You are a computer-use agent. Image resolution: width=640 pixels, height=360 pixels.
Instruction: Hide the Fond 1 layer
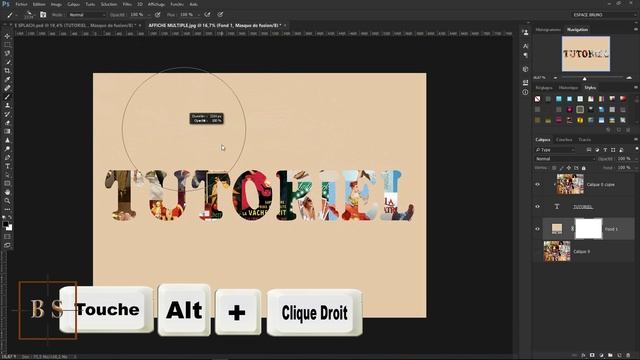point(538,229)
